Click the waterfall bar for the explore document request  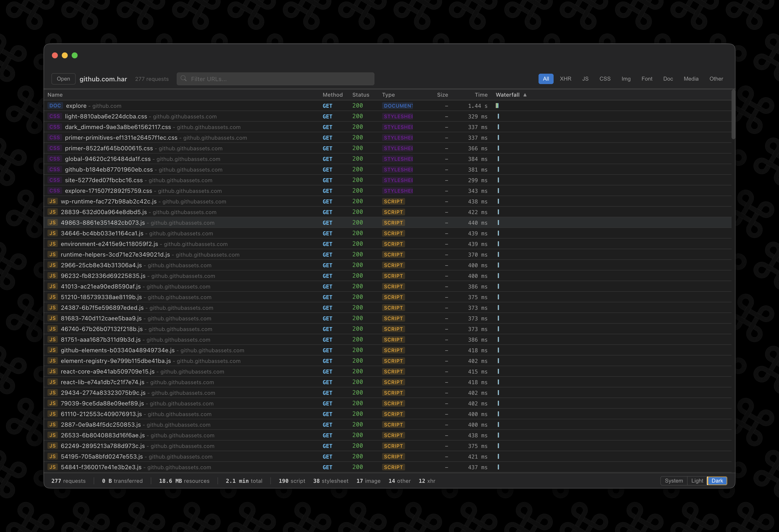498,105
